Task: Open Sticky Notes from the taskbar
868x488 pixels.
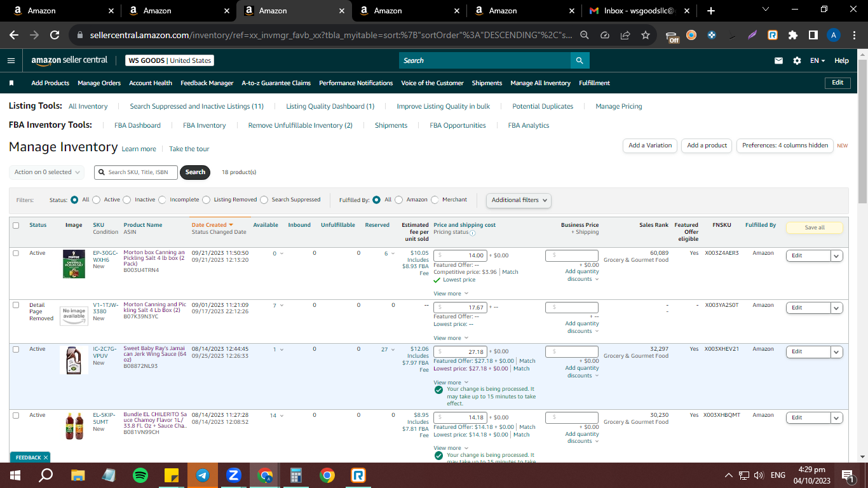Action: tap(172, 475)
